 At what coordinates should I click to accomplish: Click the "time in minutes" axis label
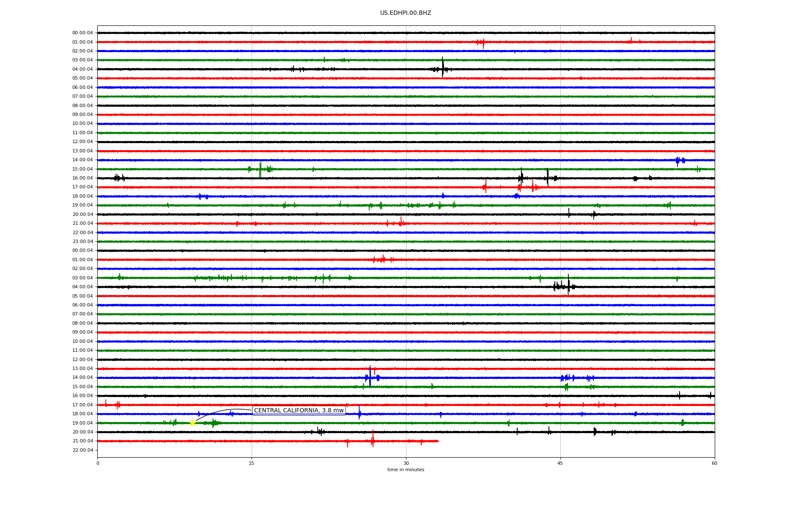coord(406,470)
